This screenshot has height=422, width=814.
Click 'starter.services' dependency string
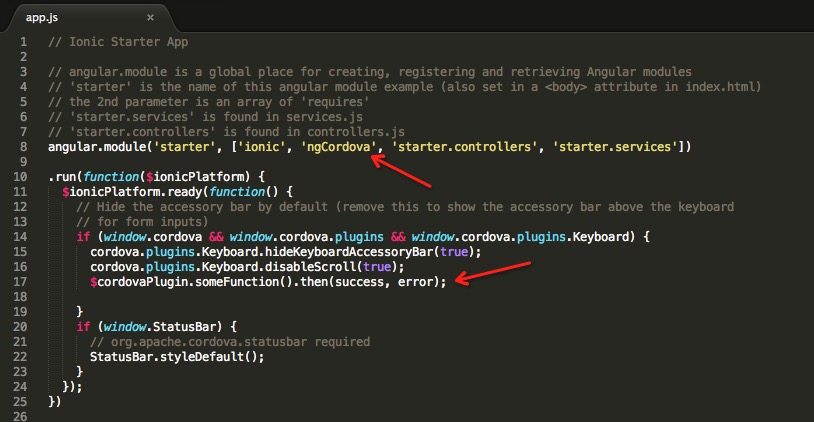(x=620, y=147)
